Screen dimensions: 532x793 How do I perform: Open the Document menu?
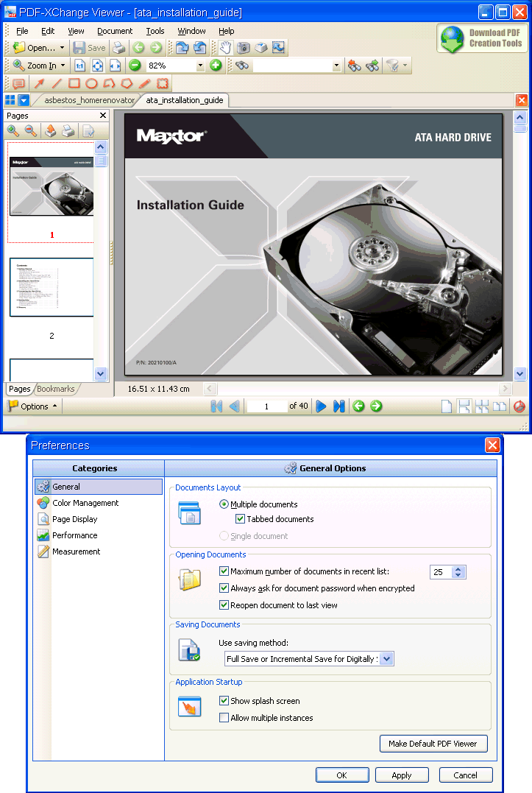[x=115, y=31]
